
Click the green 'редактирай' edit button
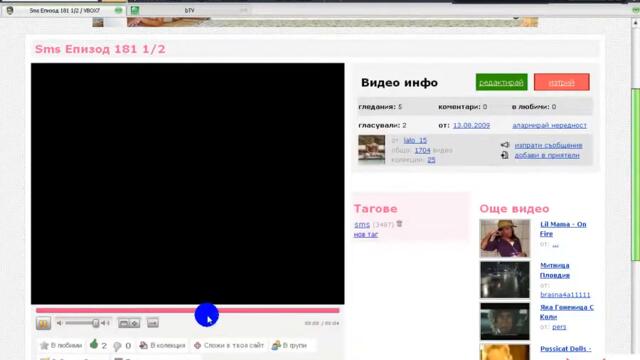[501, 82]
